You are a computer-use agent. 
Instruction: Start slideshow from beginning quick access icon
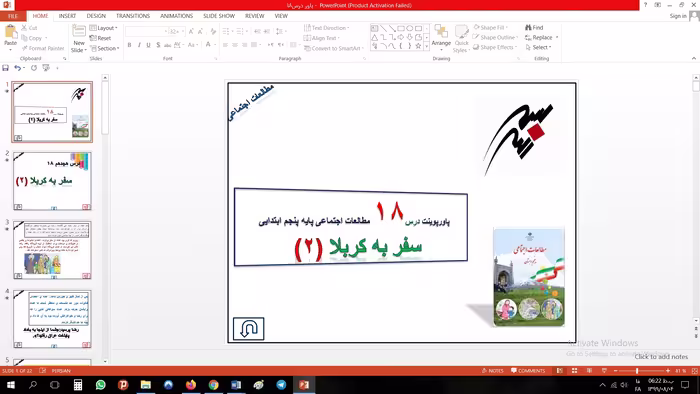click(x=46, y=68)
